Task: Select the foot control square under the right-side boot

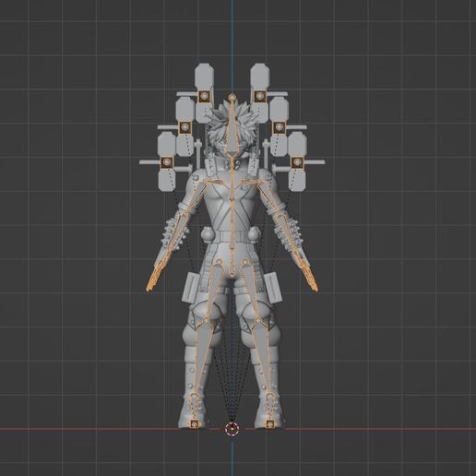Action: coord(270,423)
